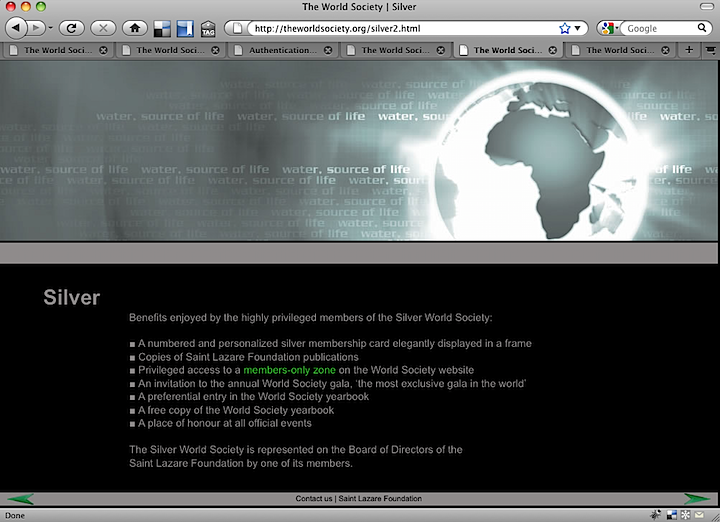This screenshot has height=522, width=720.
Task: Click the Delicious icon in status bar
Action: point(672,515)
